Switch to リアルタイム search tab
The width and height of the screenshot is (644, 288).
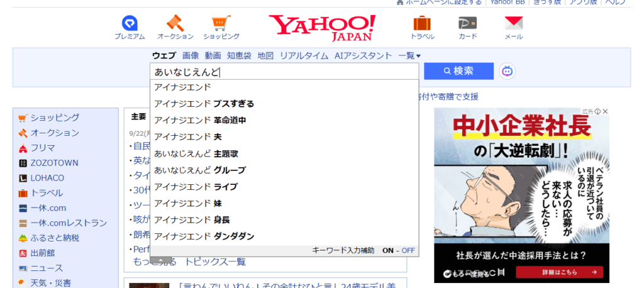[304, 55]
